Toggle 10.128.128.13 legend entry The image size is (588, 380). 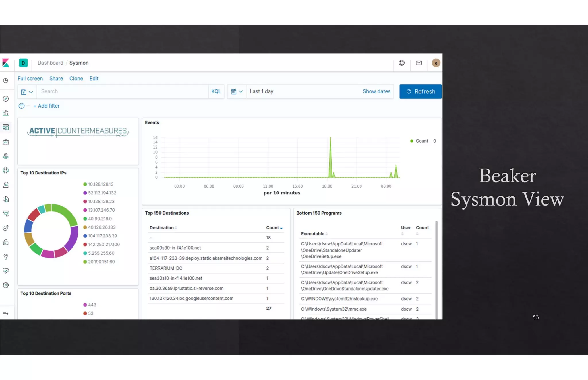[100, 184]
